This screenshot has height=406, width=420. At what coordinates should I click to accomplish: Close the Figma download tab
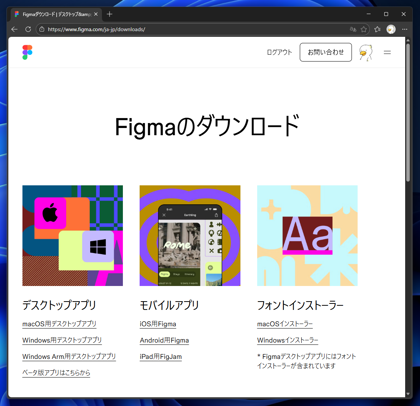click(96, 14)
